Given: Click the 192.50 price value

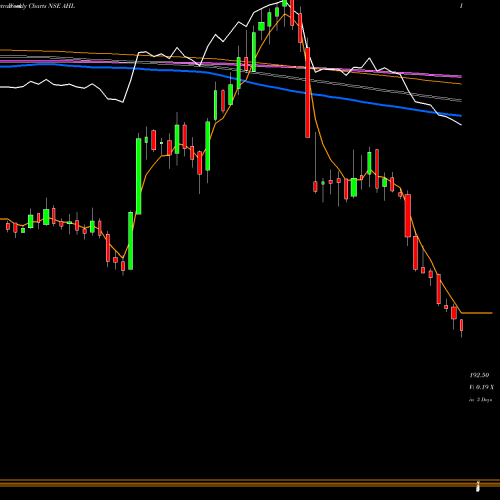Looking at the screenshot, I should point(479,375).
